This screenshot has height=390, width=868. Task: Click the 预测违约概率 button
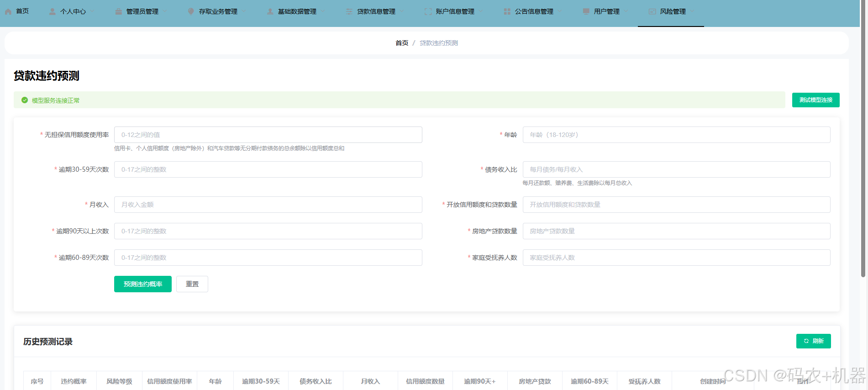click(x=143, y=284)
